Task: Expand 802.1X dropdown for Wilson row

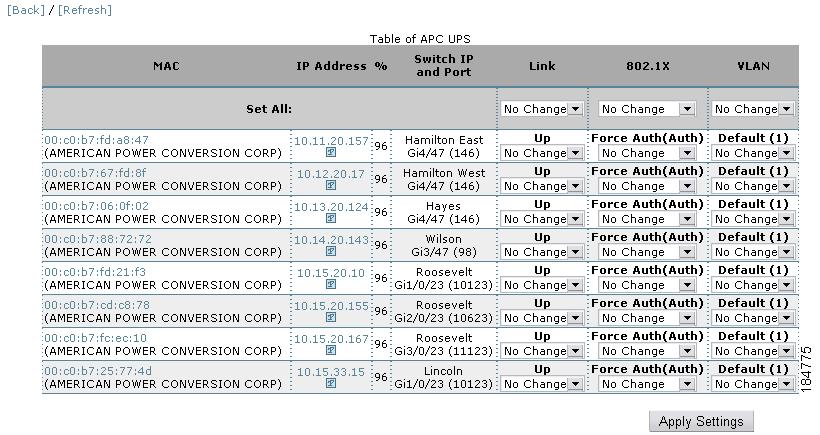Action: [x=646, y=252]
